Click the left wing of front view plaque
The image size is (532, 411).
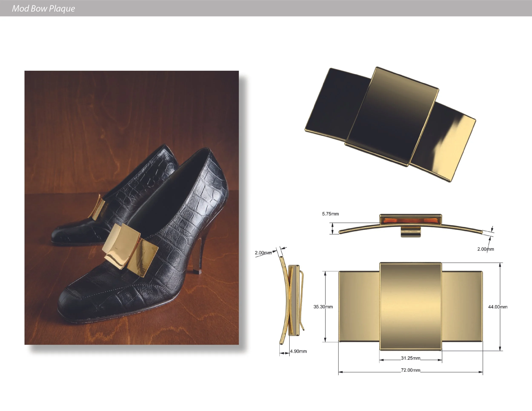359,306
